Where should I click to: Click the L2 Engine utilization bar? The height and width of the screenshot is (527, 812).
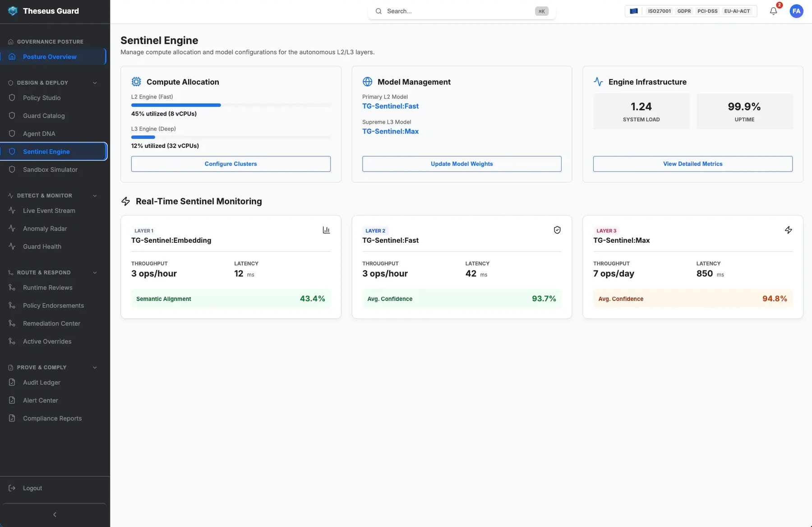231,105
